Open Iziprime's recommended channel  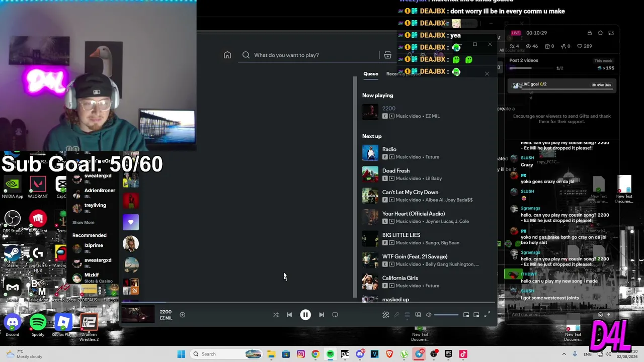point(94,248)
